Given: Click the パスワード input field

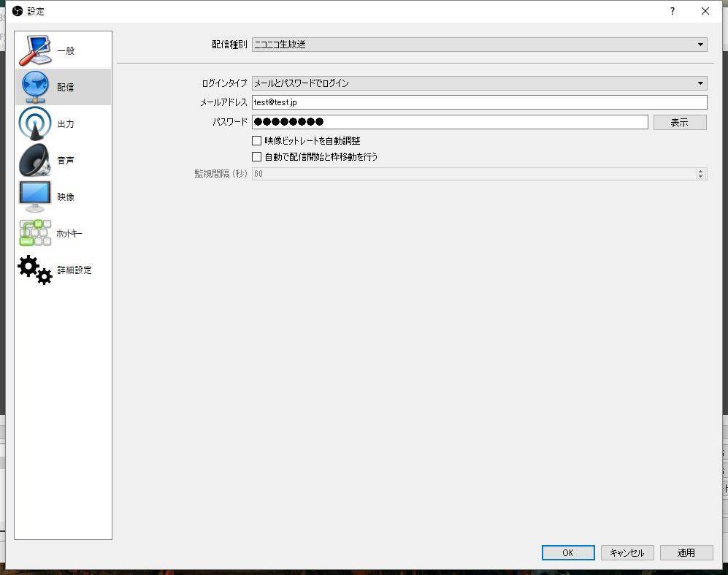Looking at the screenshot, I should point(450,122).
